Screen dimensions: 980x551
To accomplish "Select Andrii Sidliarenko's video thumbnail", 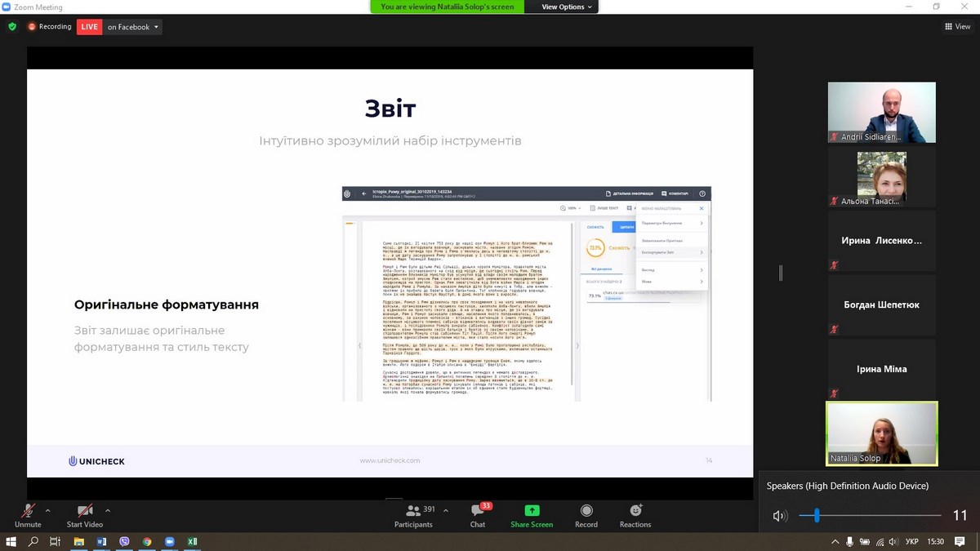I will 881,112.
